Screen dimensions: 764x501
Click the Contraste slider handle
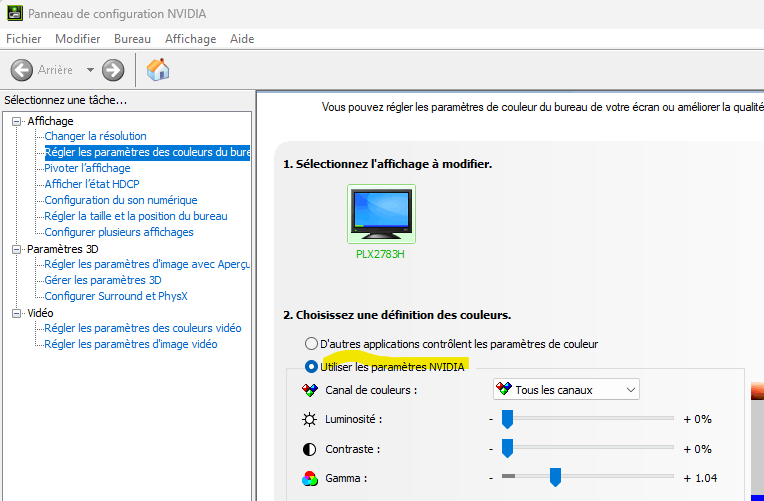[x=507, y=448]
